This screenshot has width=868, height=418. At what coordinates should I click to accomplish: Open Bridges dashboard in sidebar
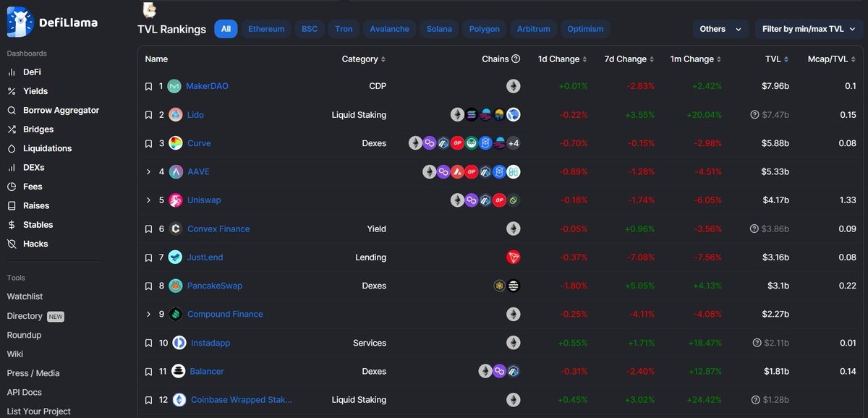(x=30, y=129)
